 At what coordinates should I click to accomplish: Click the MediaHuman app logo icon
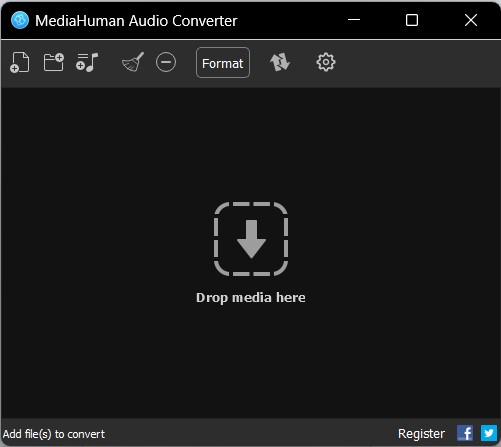click(x=20, y=20)
